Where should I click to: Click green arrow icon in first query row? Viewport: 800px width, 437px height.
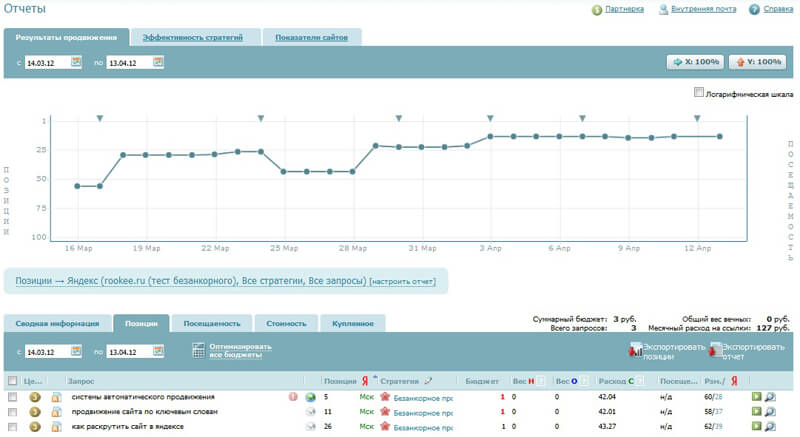pos(756,397)
